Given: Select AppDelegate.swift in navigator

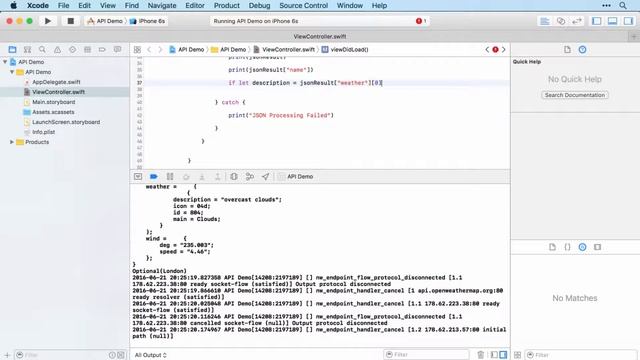Looking at the screenshot, I should (56, 82).
